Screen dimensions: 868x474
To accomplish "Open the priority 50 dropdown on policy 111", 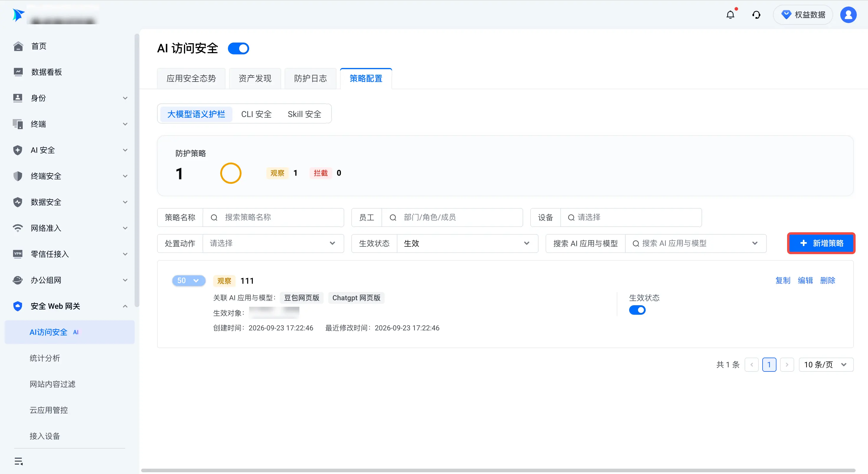I will [x=189, y=281].
